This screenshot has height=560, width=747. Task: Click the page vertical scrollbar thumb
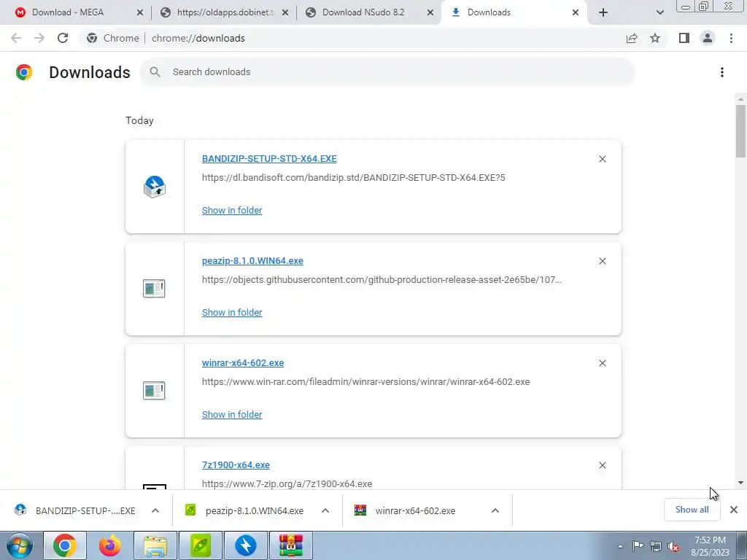(x=740, y=131)
